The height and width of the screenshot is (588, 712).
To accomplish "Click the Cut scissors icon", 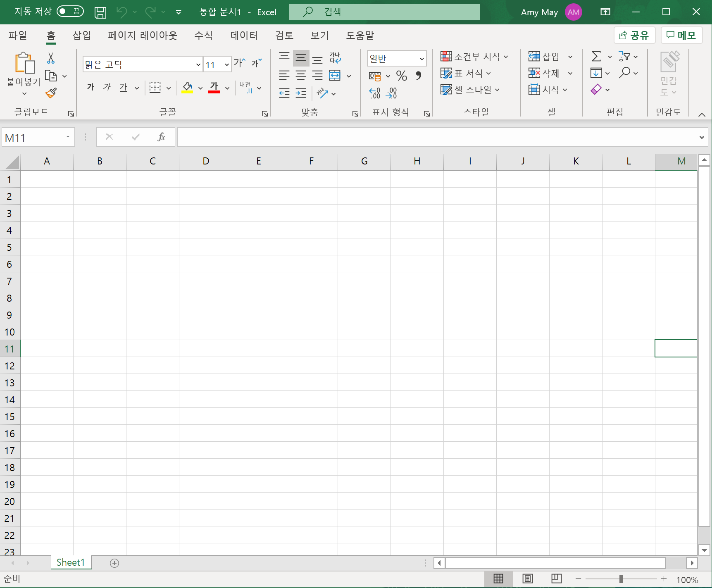I will (x=51, y=58).
